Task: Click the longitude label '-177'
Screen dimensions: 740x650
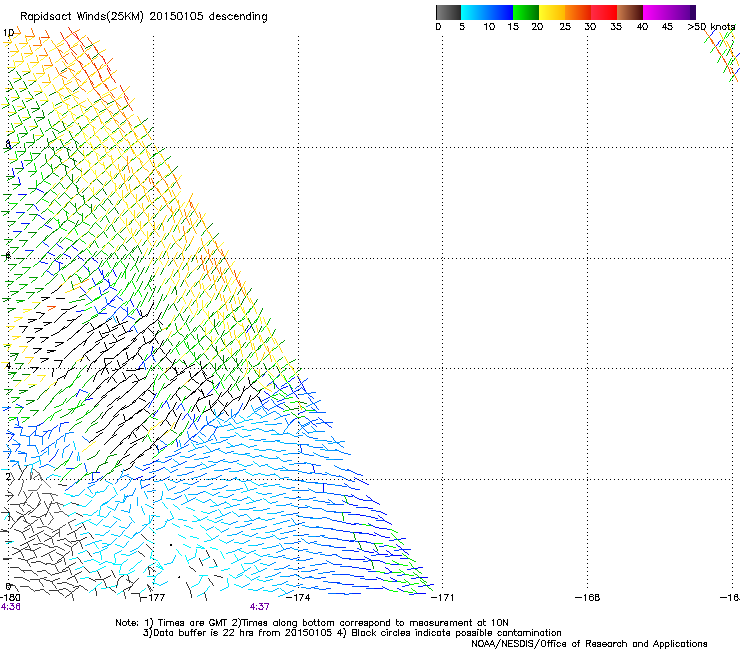Action: click(x=154, y=598)
